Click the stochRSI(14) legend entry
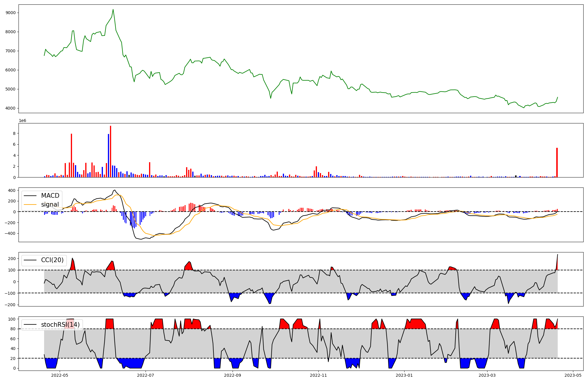This screenshot has height=382, width=588. [x=60, y=325]
